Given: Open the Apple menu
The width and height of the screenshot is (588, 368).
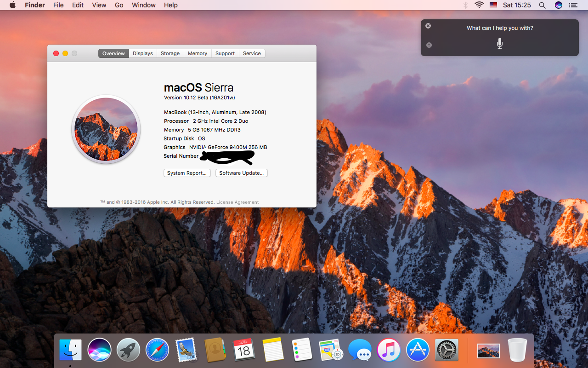Looking at the screenshot, I should point(12,5).
